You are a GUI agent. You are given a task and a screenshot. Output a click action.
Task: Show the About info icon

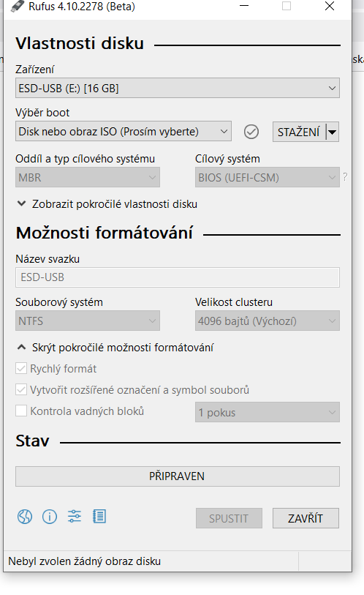tap(50, 517)
